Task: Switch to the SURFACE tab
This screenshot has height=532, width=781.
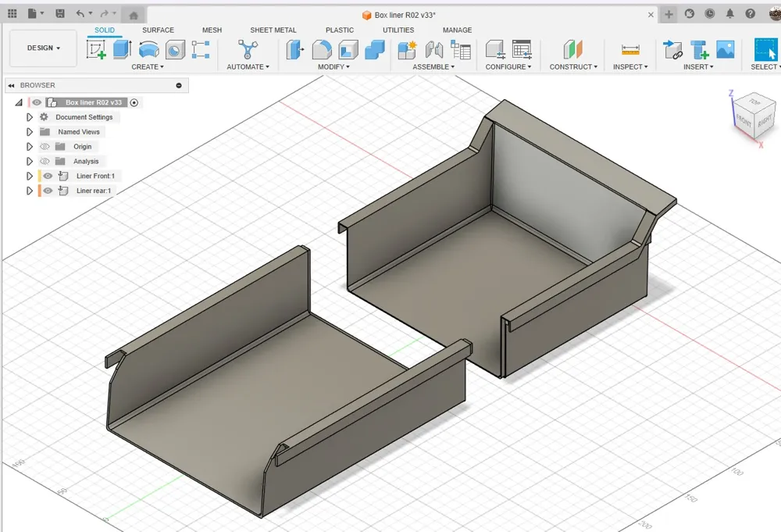Action: pos(158,30)
